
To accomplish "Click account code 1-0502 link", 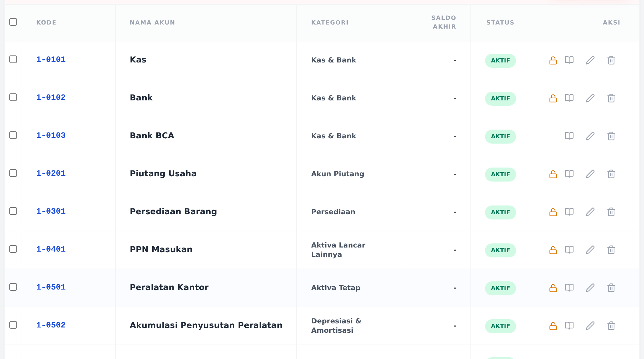I will pyautogui.click(x=51, y=325).
